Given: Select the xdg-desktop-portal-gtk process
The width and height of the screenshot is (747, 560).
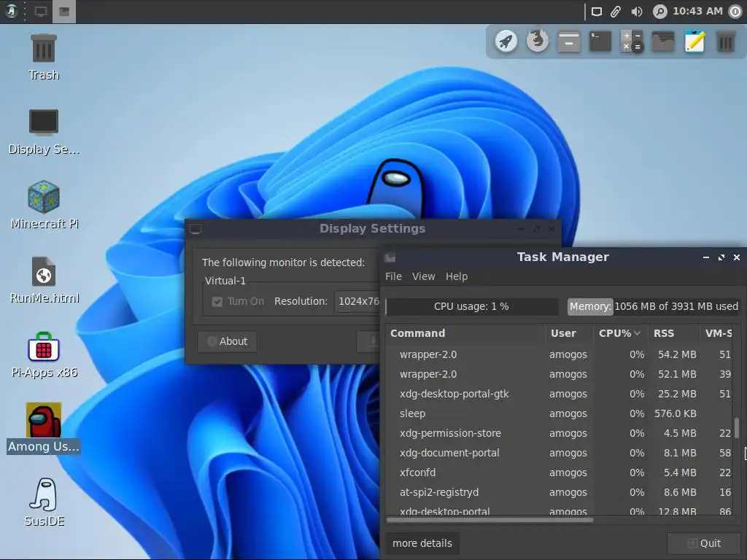Looking at the screenshot, I should tap(560, 394).
